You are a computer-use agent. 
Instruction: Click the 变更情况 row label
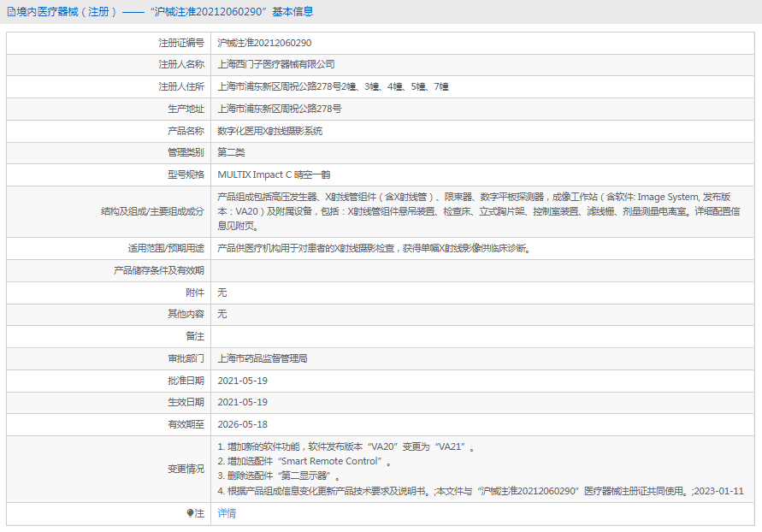tap(186, 469)
